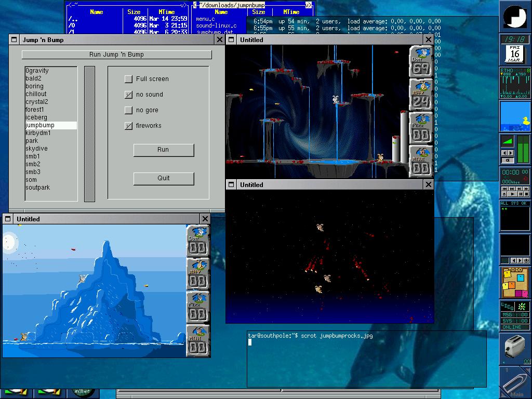
Task: Click the Run Jump 'n Bump header bar
Action: coord(116,55)
